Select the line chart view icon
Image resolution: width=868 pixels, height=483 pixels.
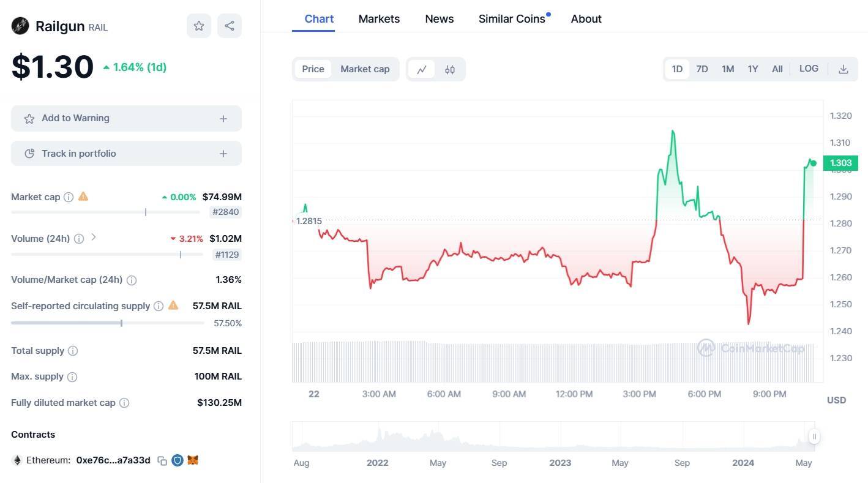pos(422,69)
